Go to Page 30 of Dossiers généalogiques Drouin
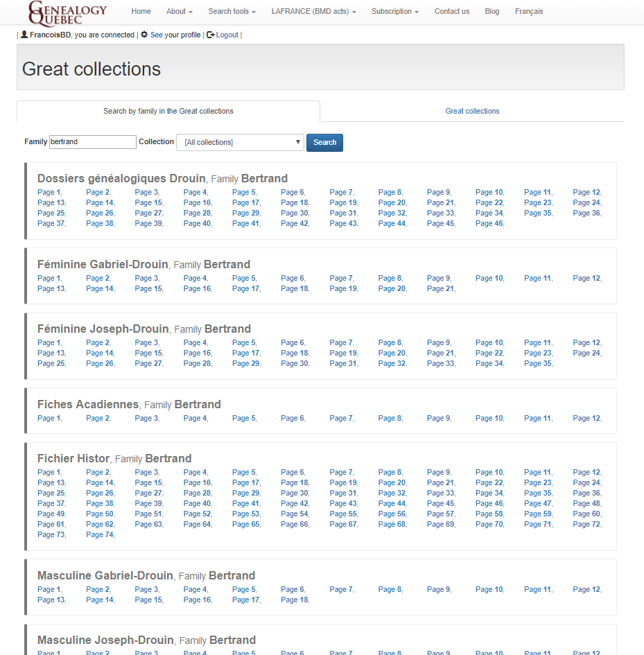 pyautogui.click(x=295, y=213)
